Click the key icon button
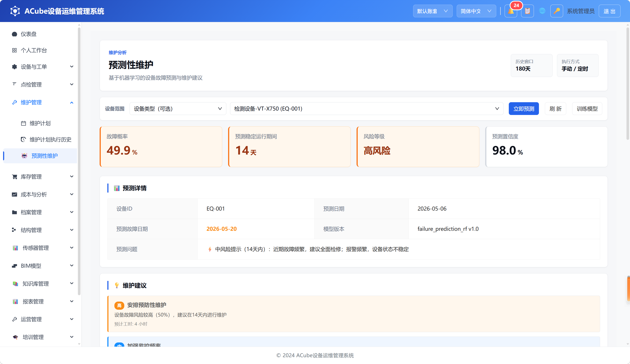 (x=557, y=11)
